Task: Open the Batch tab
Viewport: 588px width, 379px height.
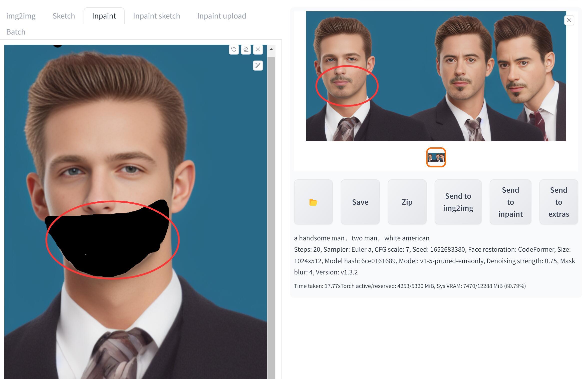Action: point(16,32)
